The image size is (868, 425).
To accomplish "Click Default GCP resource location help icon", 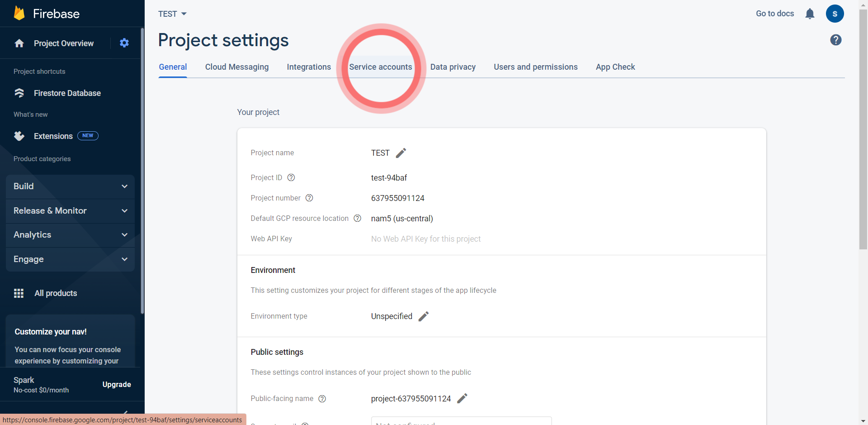I will pyautogui.click(x=357, y=218).
